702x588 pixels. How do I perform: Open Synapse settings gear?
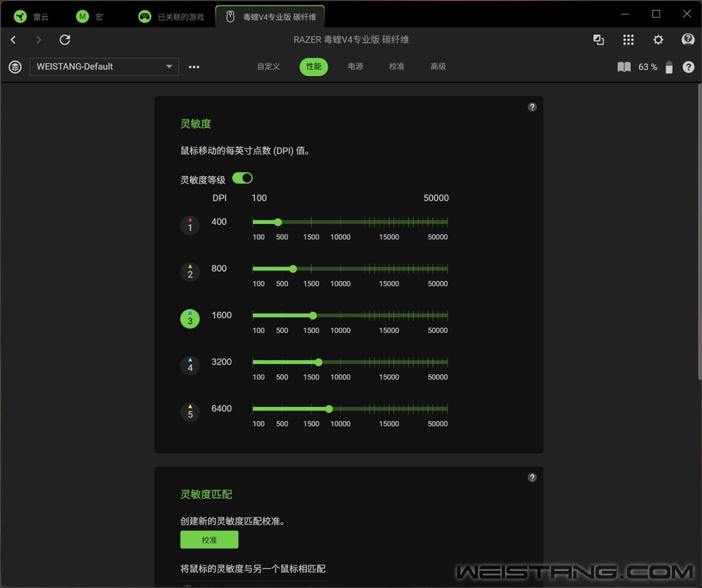coord(658,40)
